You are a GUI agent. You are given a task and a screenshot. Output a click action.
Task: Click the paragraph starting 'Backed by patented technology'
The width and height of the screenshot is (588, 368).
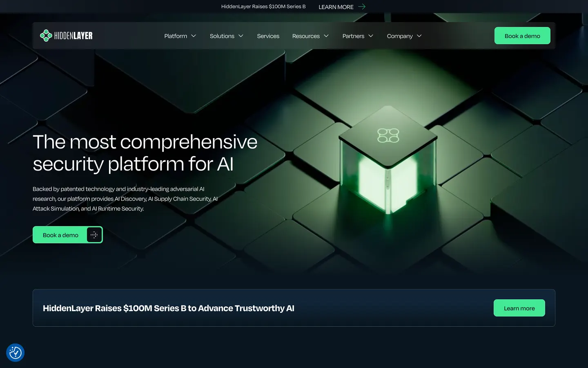point(125,199)
